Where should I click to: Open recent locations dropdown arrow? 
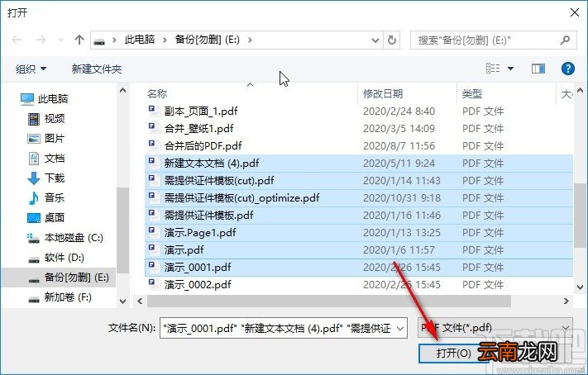(x=60, y=40)
